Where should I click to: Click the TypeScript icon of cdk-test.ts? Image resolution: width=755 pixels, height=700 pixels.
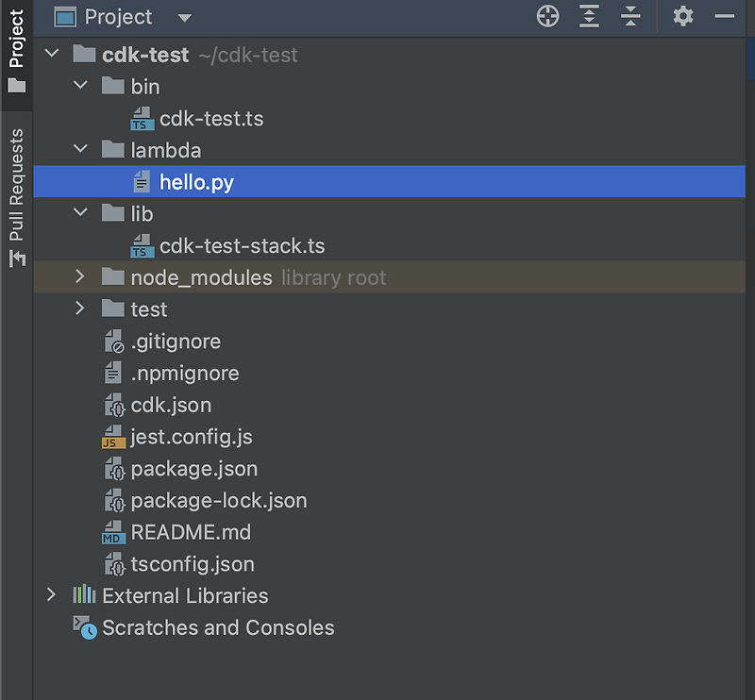pos(143,119)
